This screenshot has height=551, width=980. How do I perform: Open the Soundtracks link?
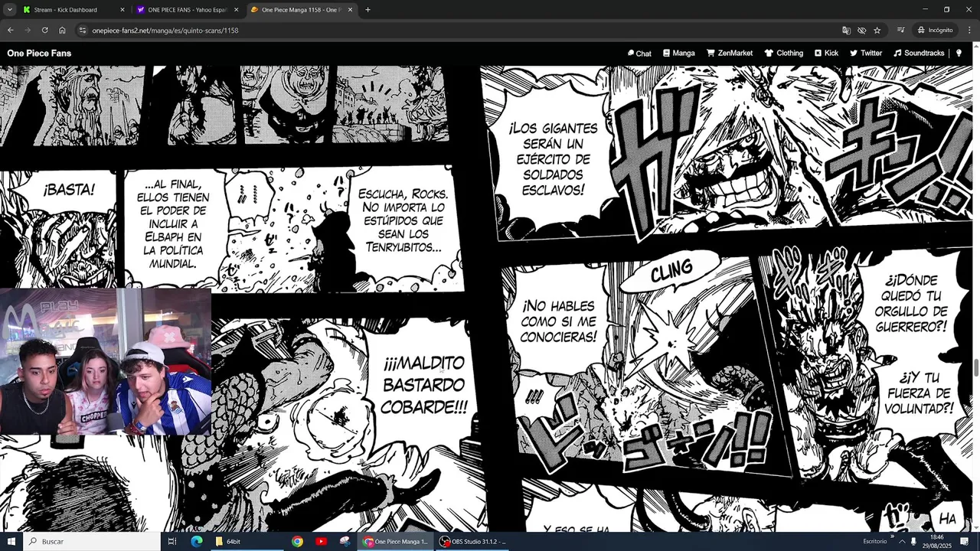pos(919,54)
